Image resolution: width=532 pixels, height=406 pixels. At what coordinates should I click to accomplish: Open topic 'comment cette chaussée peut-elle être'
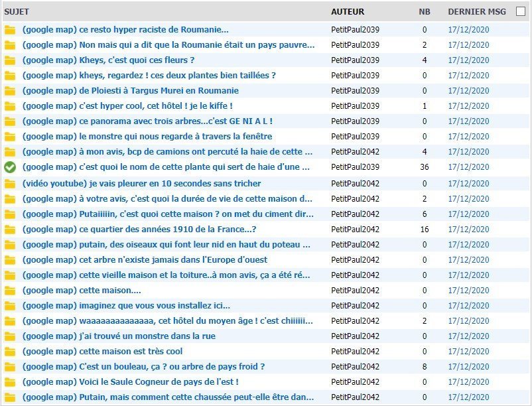pos(168,397)
